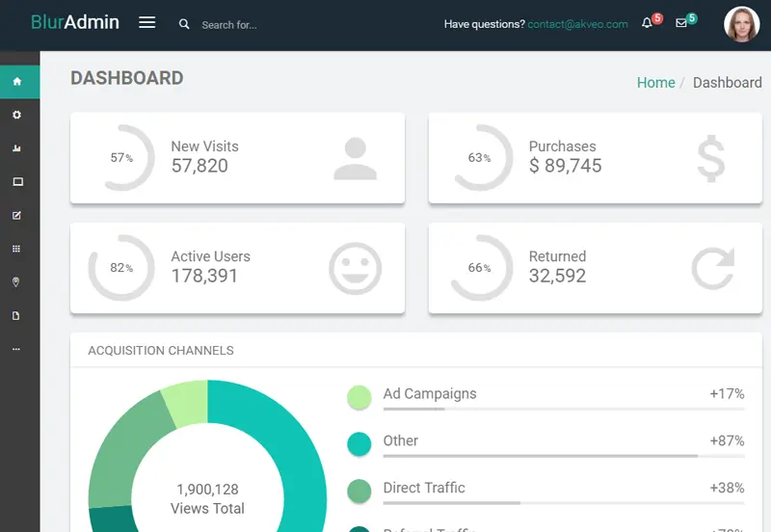Open the user profile avatar dropdown

pyautogui.click(x=742, y=24)
